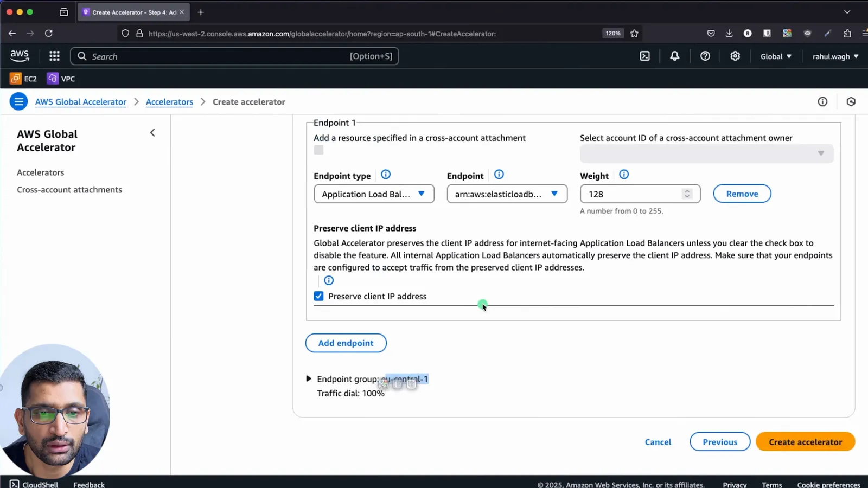Click info icon above Preserve client IP checkbox
This screenshot has width=868, height=488.
click(329, 280)
